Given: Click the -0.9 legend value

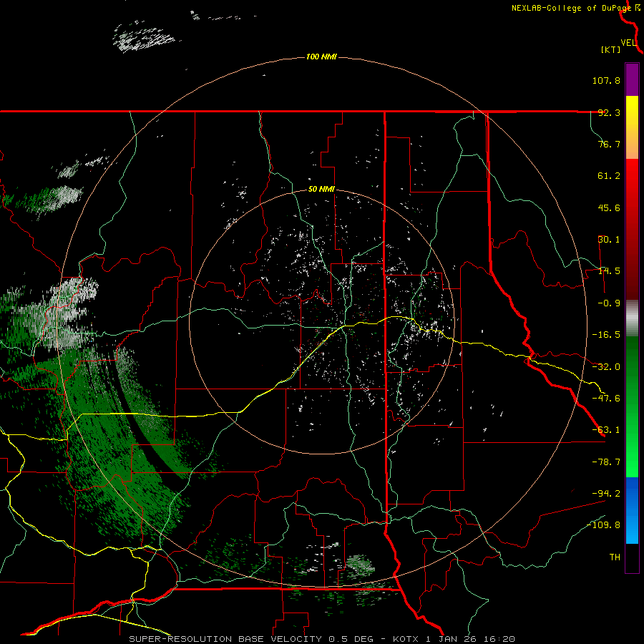Looking at the screenshot, I should coord(609,303).
